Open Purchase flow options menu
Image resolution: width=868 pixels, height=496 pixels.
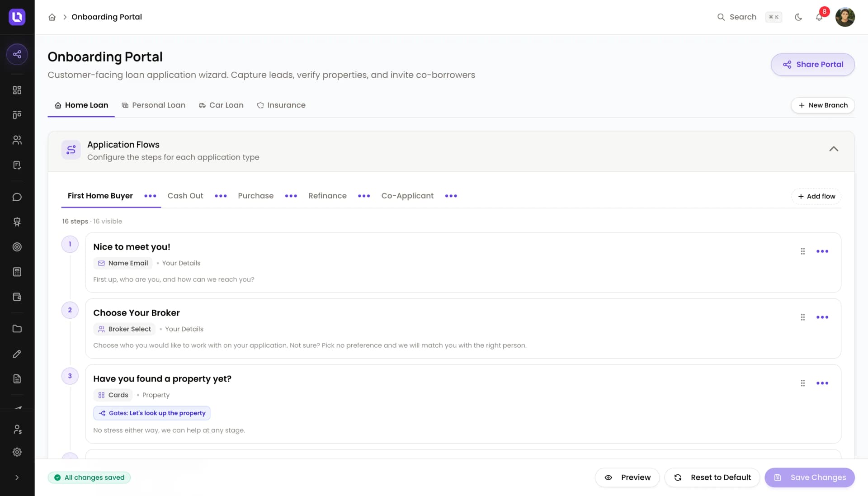click(x=291, y=196)
